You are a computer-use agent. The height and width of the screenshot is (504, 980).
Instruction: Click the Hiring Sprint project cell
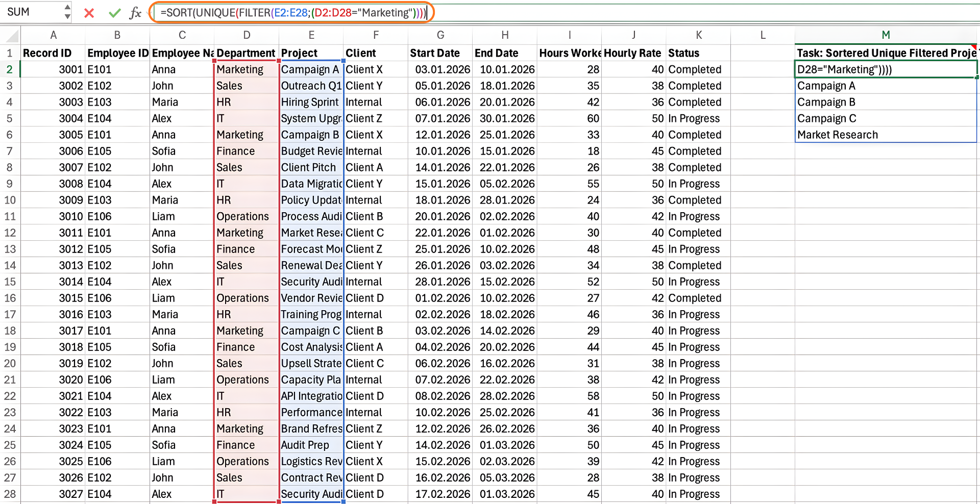[311, 102]
